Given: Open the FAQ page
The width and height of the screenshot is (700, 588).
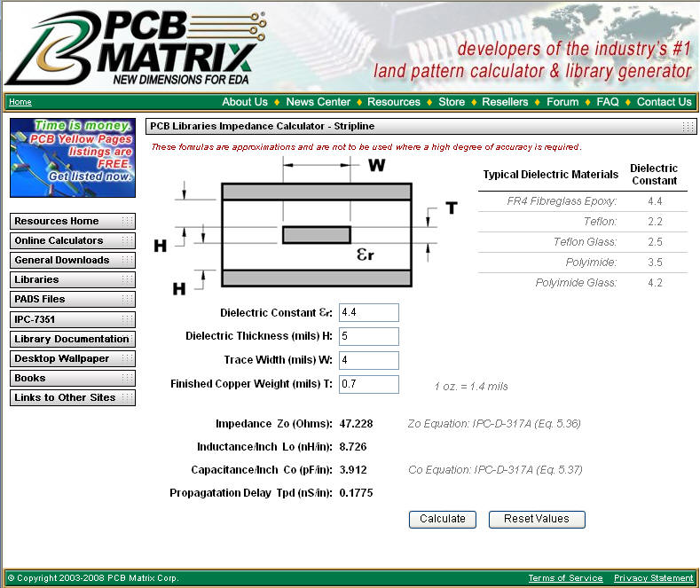Looking at the screenshot, I should (x=608, y=102).
